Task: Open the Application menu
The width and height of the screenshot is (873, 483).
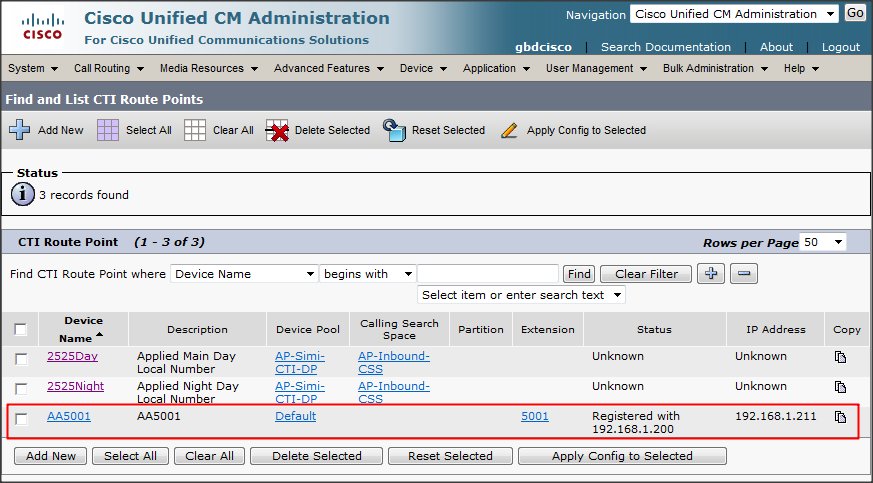Action: 496,68
